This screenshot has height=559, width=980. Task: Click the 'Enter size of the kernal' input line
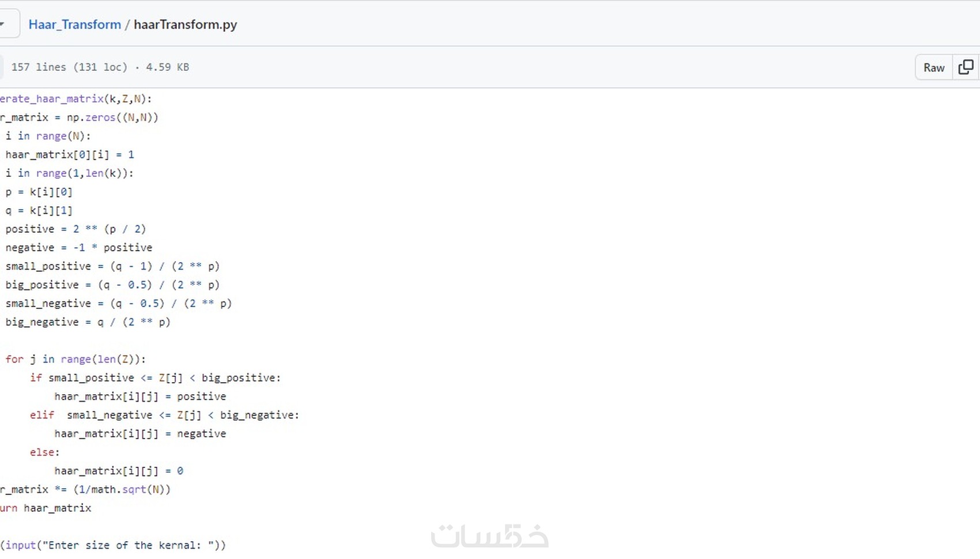click(x=114, y=545)
